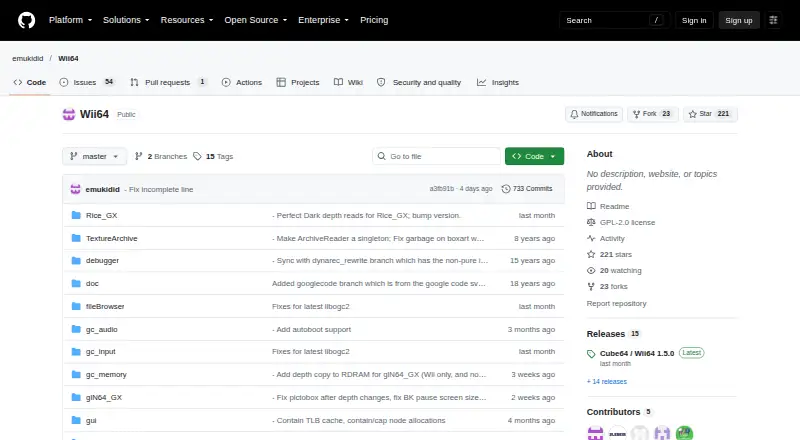Open the 15 Tags list

tap(213, 156)
